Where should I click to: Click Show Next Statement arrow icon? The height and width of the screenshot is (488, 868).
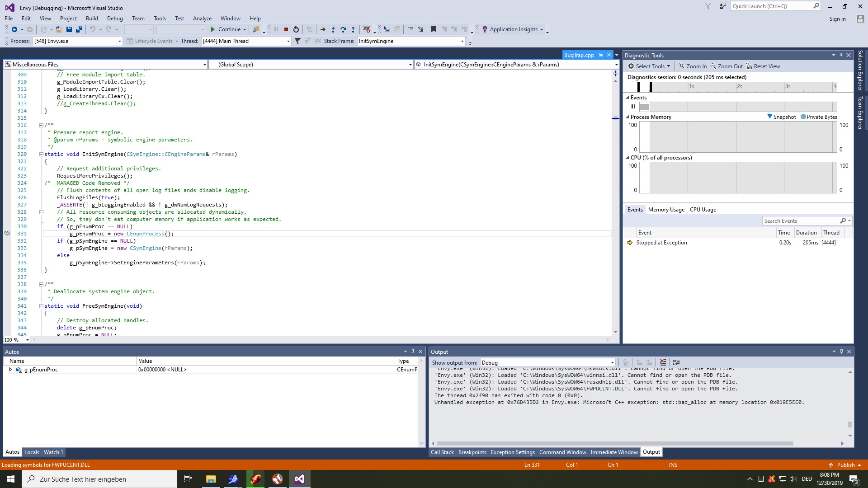point(323,29)
